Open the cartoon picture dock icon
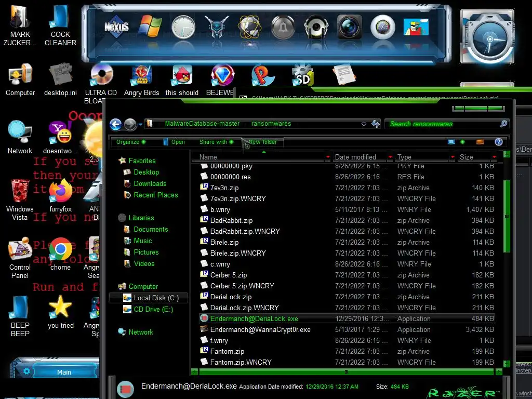Screen dimensions: 532x399 [416, 27]
